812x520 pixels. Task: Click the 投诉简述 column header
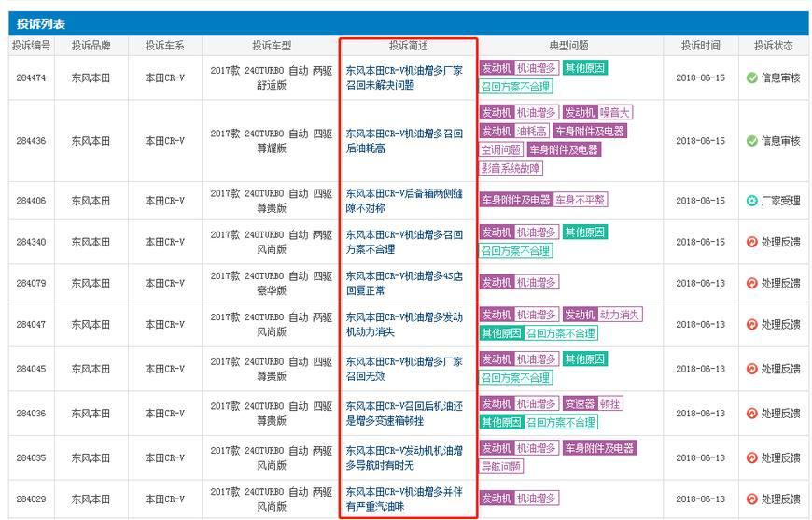(x=409, y=46)
